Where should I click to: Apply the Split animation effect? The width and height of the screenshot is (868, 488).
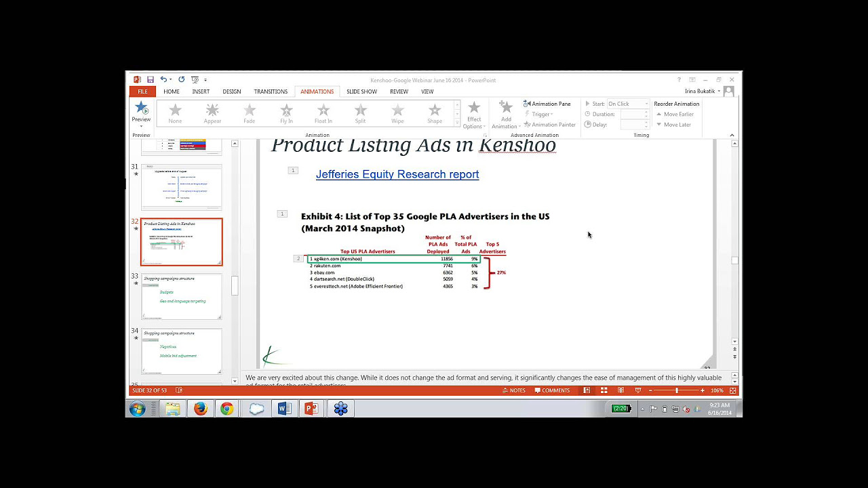[360, 114]
